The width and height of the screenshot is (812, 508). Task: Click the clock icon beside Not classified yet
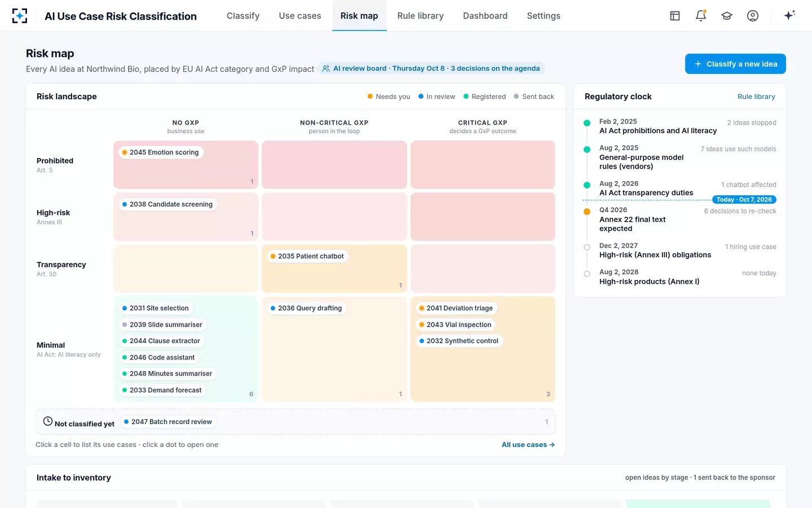pos(48,421)
